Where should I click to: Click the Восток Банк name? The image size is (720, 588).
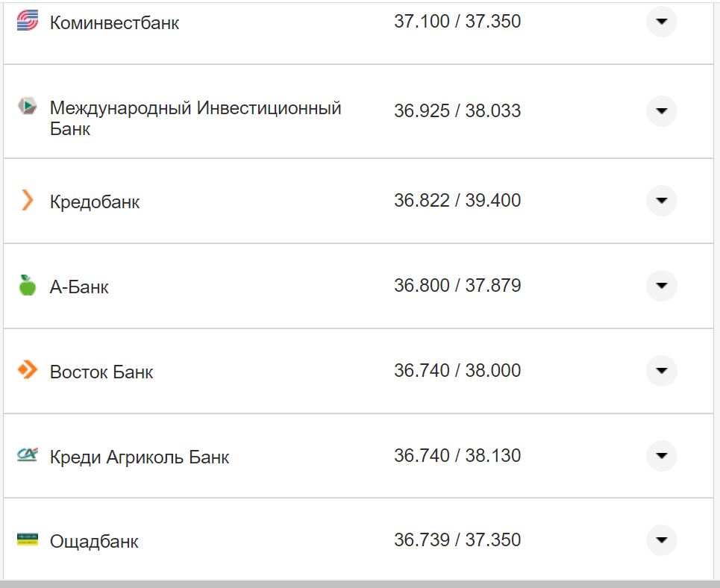tap(101, 371)
